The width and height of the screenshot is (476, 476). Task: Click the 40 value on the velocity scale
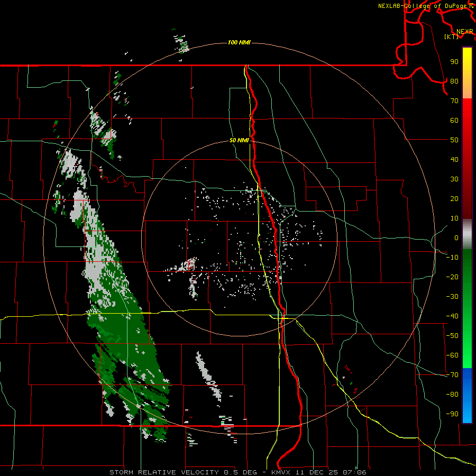pyautogui.click(x=454, y=160)
